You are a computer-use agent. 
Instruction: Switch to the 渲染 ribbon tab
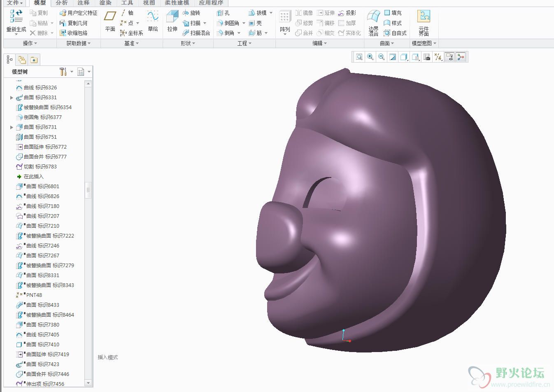coord(105,3)
